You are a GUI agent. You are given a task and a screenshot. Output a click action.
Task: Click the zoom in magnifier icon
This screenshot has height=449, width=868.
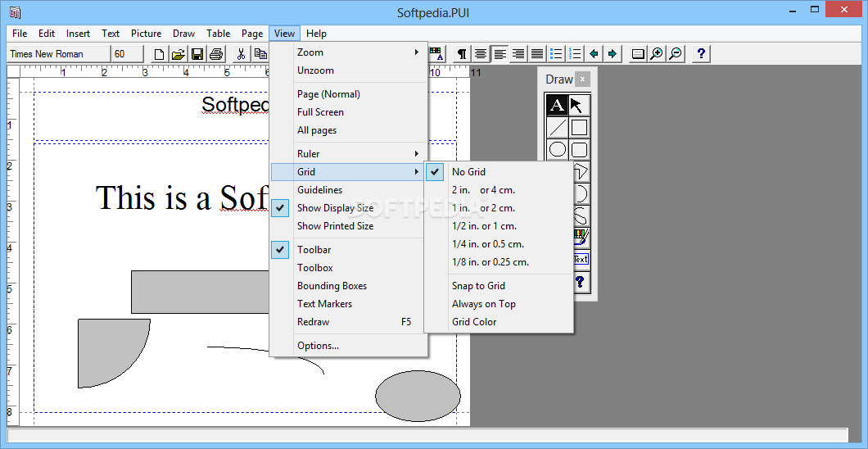click(657, 54)
